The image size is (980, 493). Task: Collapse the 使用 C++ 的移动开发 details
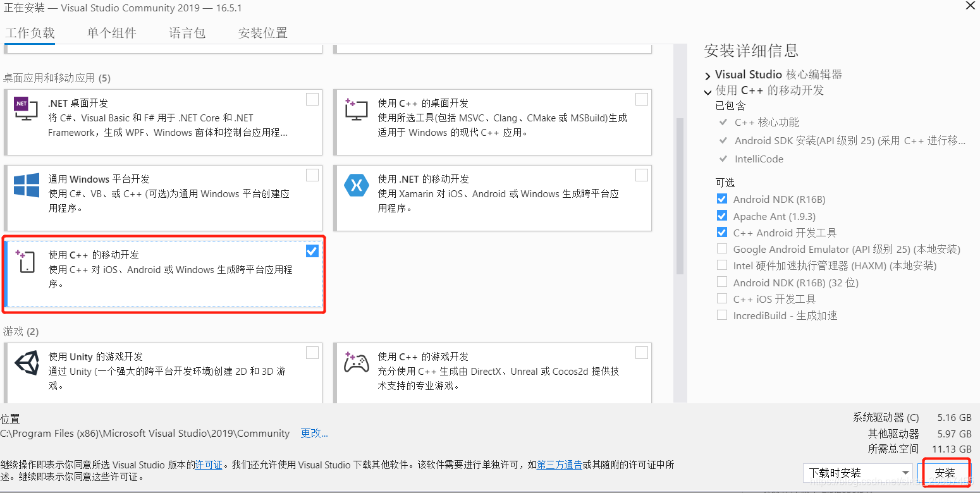point(708,90)
